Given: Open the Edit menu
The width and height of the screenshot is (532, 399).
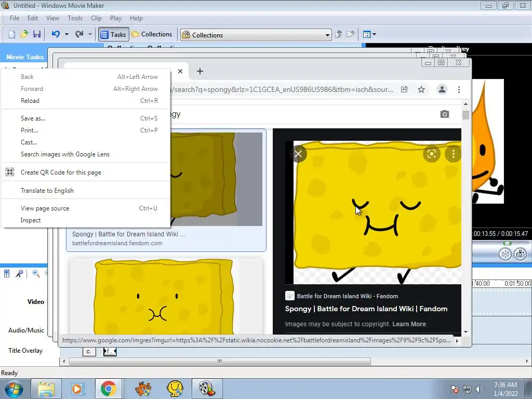Looking at the screenshot, I should (x=33, y=18).
